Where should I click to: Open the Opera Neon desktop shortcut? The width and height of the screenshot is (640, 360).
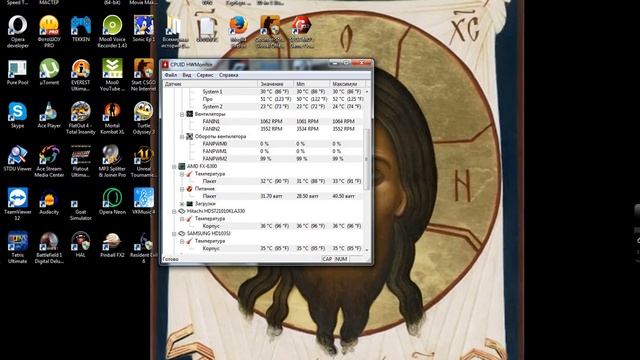(112, 201)
